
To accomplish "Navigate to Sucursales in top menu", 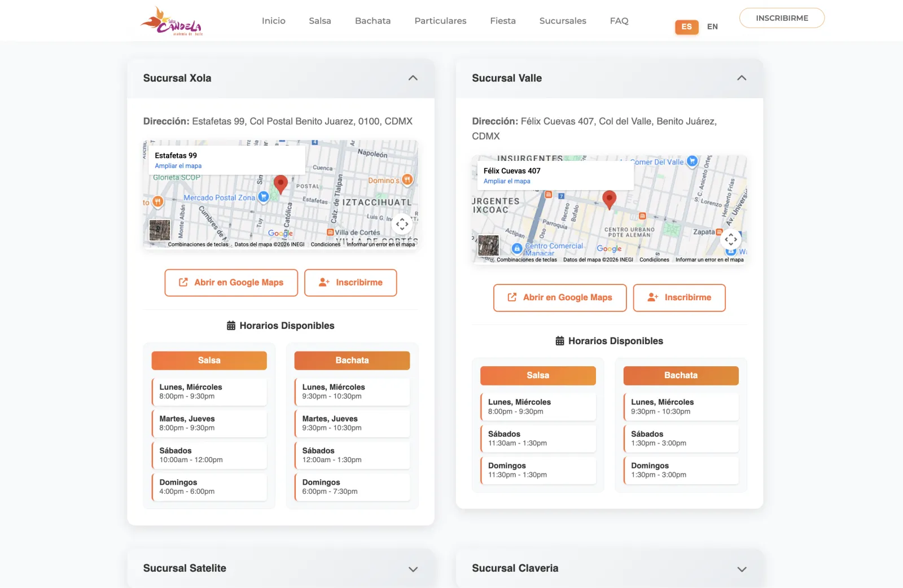I will (563, 21).
